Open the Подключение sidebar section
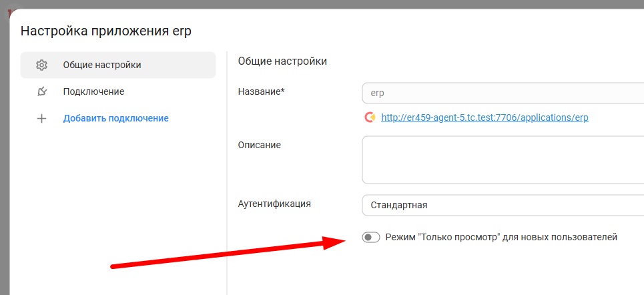 [x=93, y=91]
